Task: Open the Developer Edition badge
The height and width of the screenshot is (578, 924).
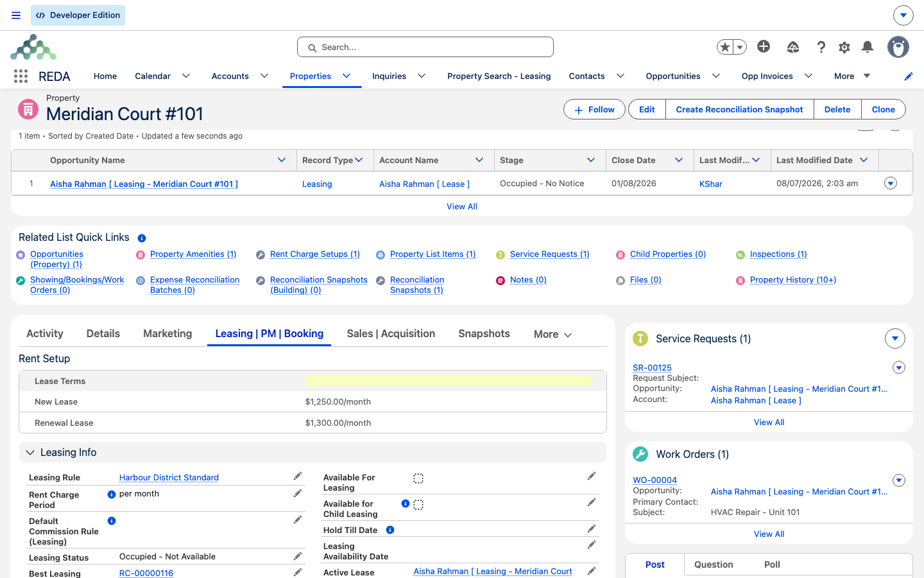Action: click(78, 15)
